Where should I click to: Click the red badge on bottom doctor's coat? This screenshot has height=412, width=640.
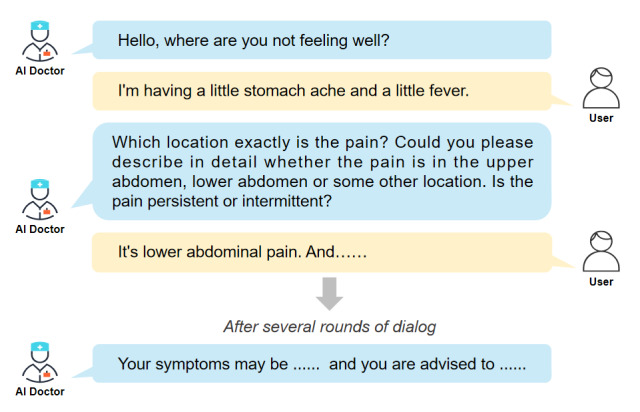click(x=47, y=374)
